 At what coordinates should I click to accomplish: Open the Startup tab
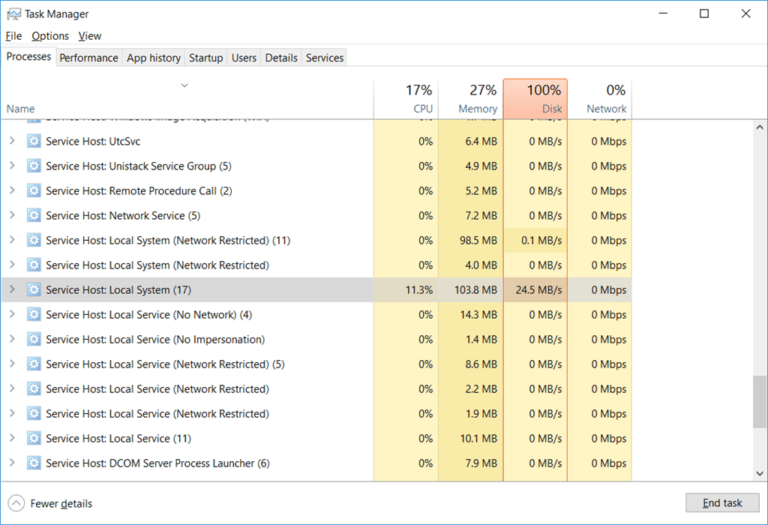(x=206, y=58)
